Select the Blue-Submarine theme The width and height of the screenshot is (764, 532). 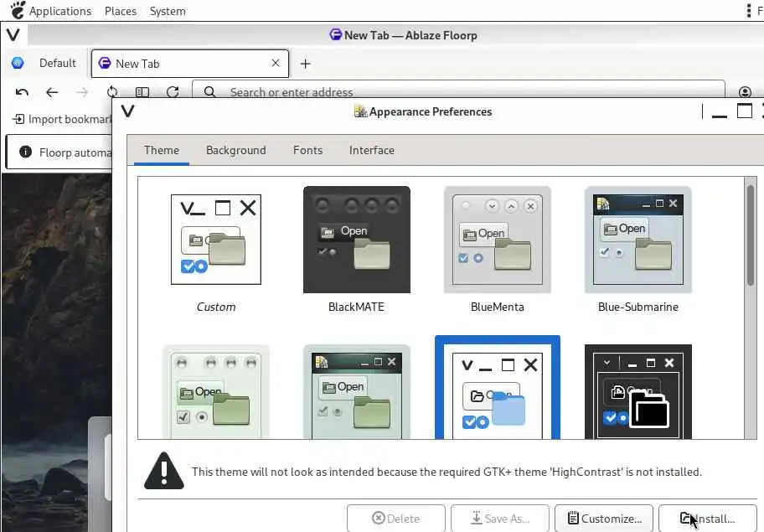(638, 240)
